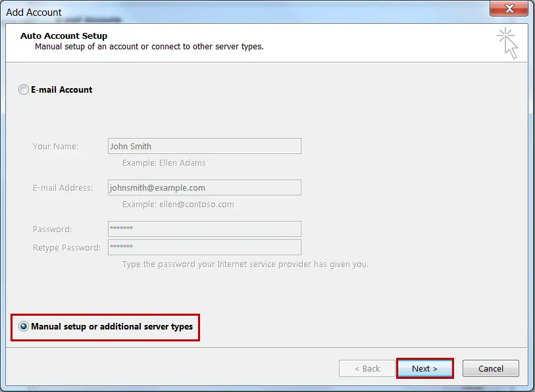
Task: Click the 'E-mail Address:' label
Action: point(63,187)
